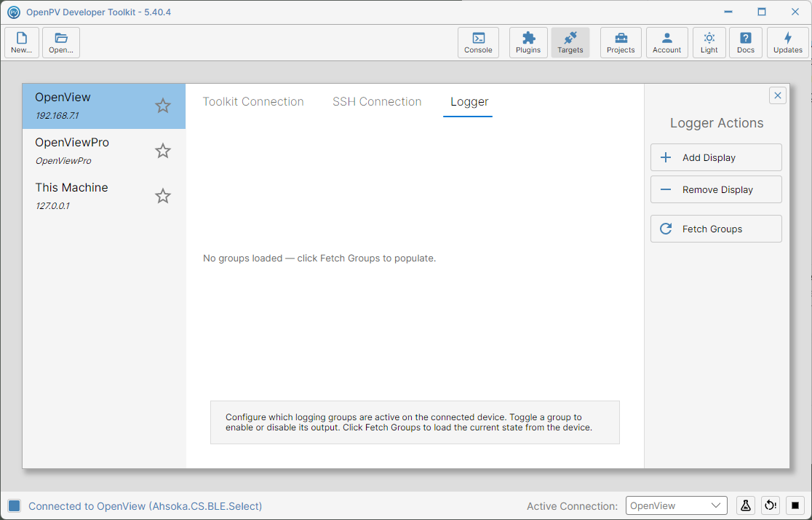
Task: Click the "Logger Actions" heading
Action: [717, 123]
